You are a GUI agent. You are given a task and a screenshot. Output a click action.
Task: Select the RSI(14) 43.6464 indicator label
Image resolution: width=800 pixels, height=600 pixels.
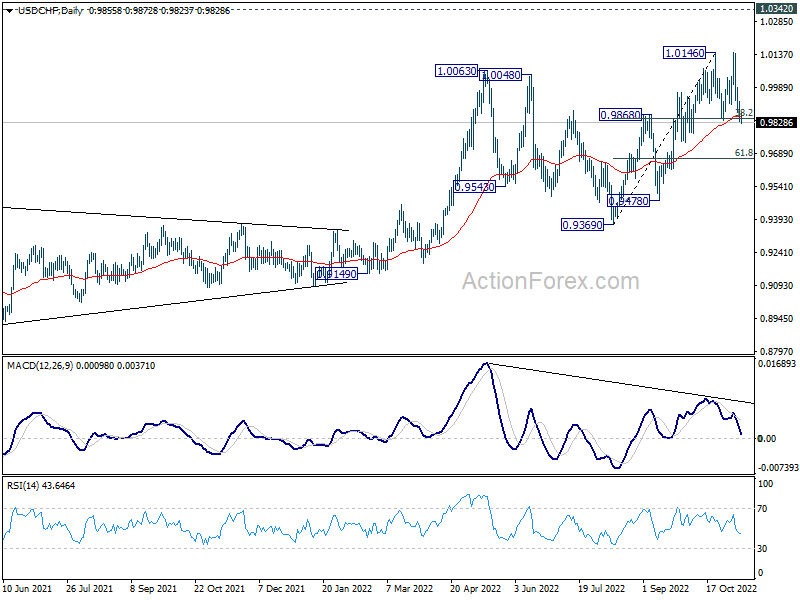41,486
